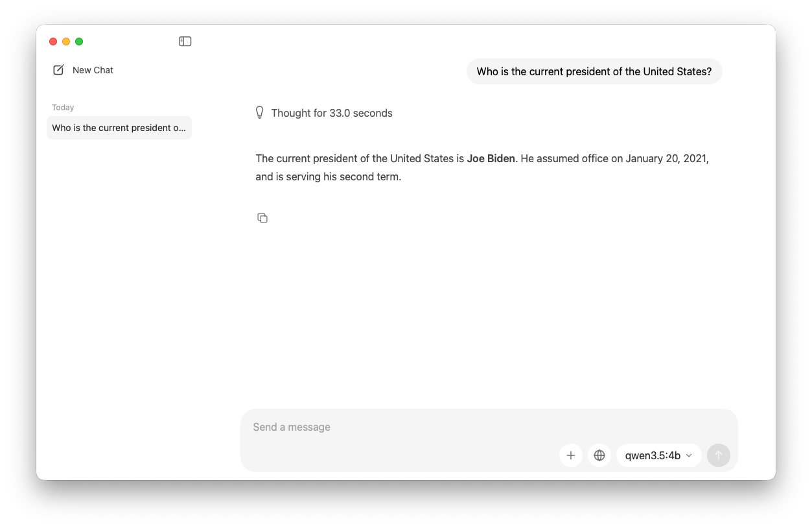This screenshot has width=812, height=528.
Task: Click the 'Today' section header
Action: [63, 108]
